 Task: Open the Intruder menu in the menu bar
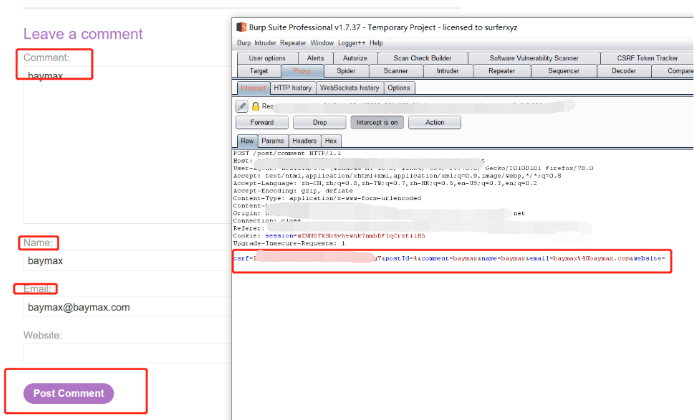[265, 43]
